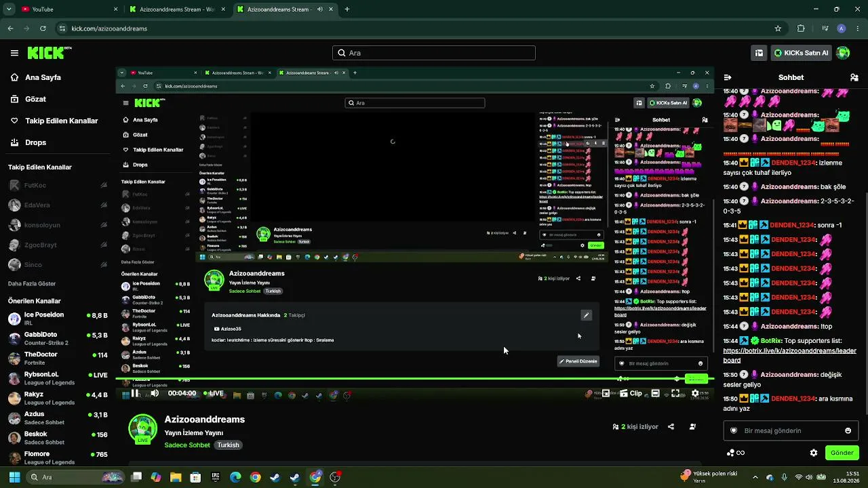Select the EdaVera followed channel

click(x=58, y=205)
